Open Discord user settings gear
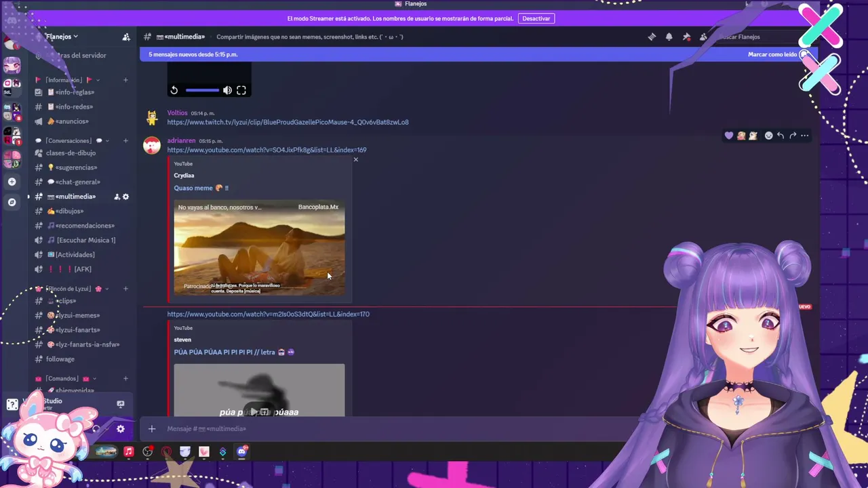The width and height of the screenshot is (868, 488). click(121, 428)
